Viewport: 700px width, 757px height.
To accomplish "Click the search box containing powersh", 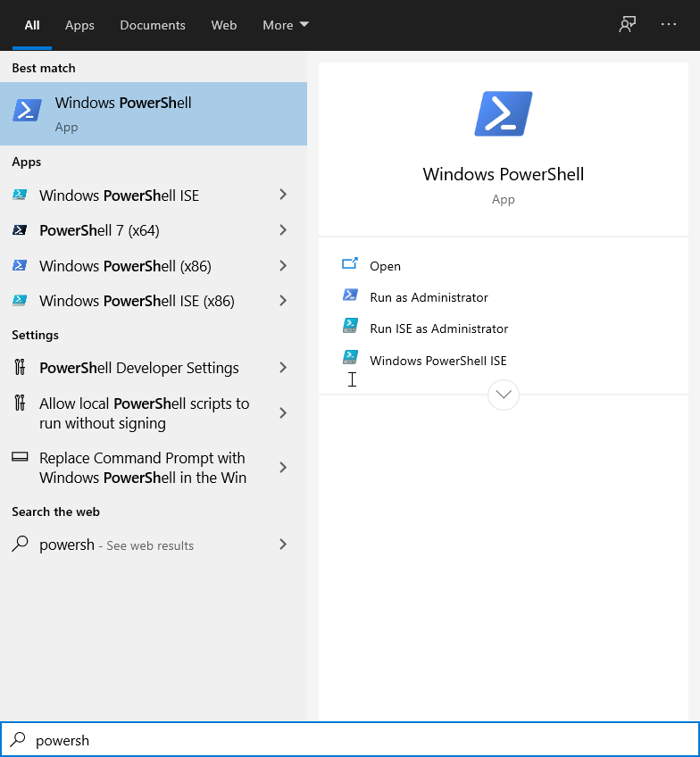I will 357,740.
